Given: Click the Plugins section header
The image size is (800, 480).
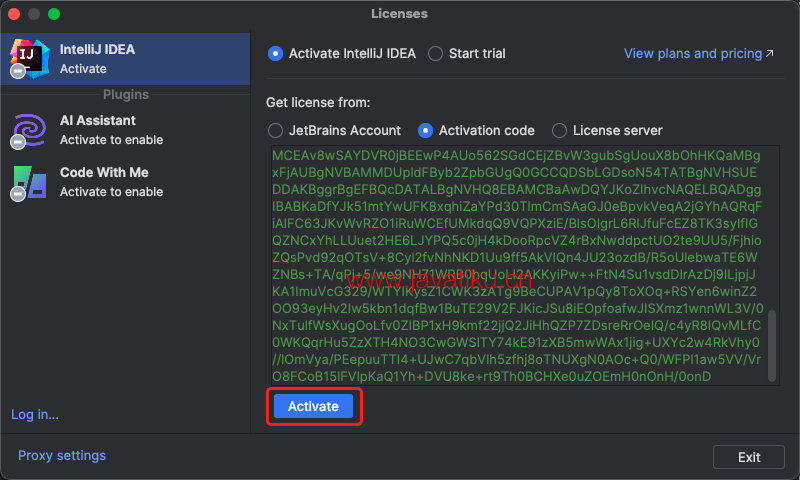Looking at the screenshot, I should pyautogui.click(x=126, y=94).
